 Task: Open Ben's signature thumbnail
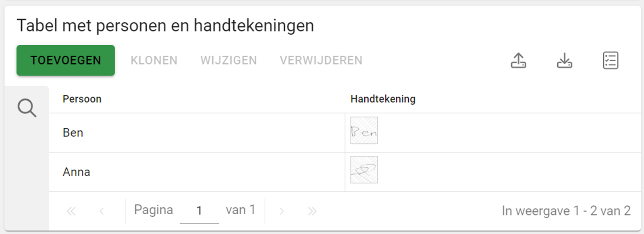tap(364, 130)
